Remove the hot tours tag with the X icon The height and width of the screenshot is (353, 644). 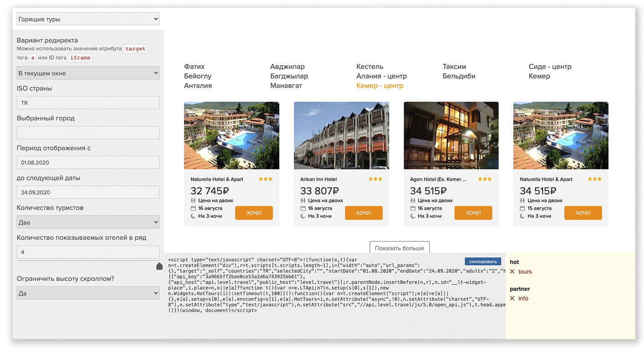[512, 271]
